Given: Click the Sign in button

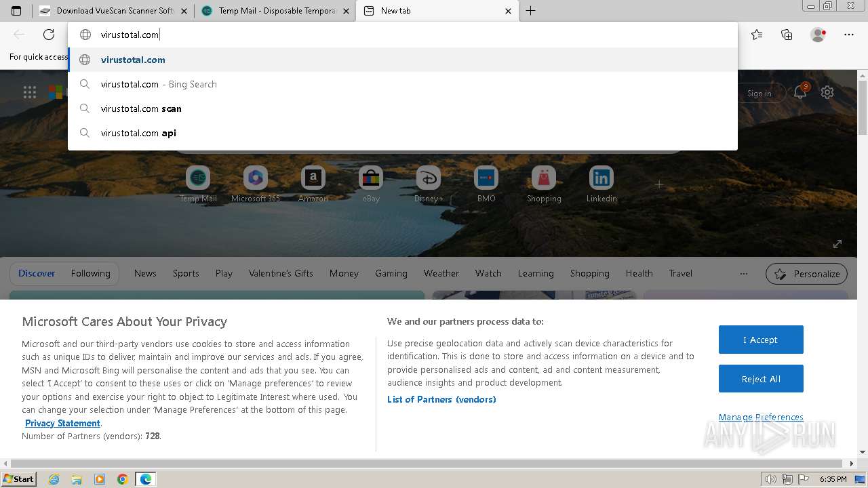Looking at the screenshot, I should 759,94.
